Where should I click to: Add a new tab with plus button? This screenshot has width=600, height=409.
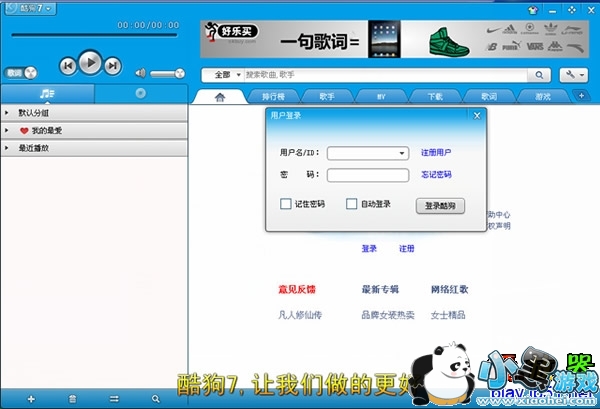tap(581, 96)
